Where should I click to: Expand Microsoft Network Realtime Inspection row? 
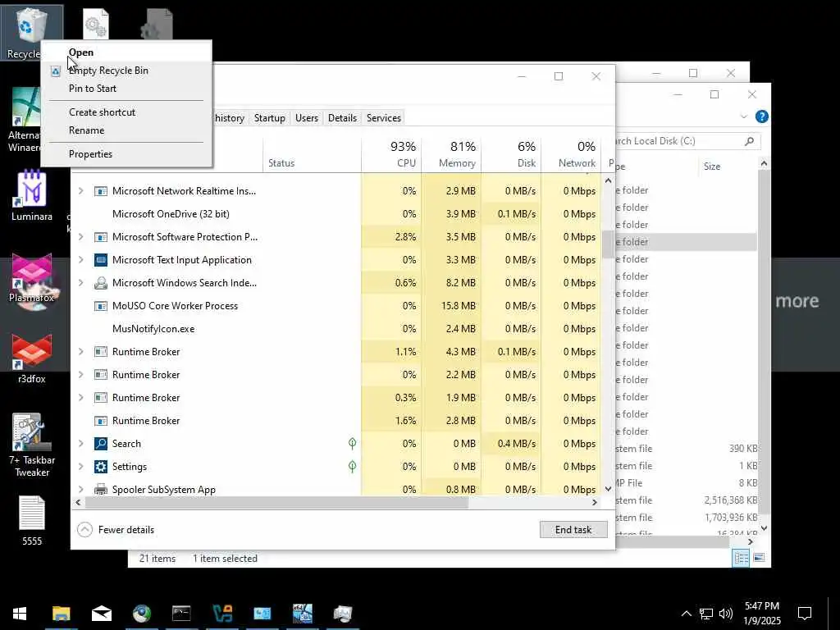click(81, 190)
